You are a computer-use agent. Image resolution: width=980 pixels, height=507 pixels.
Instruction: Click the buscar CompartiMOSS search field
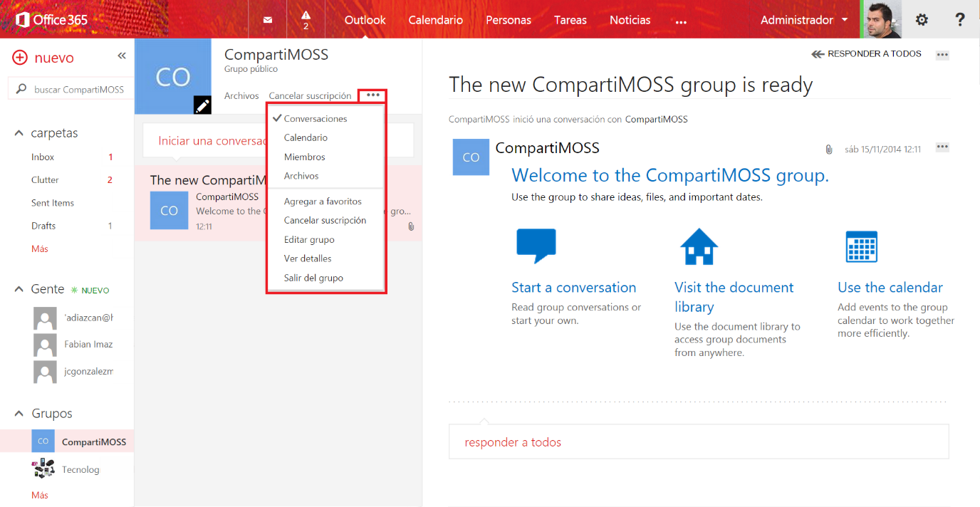tap(78, 89)
